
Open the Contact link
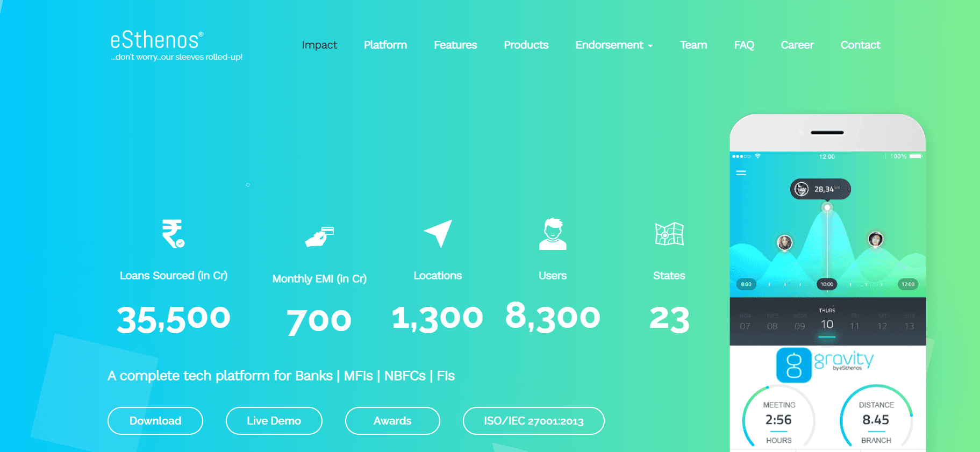(860, 45)
